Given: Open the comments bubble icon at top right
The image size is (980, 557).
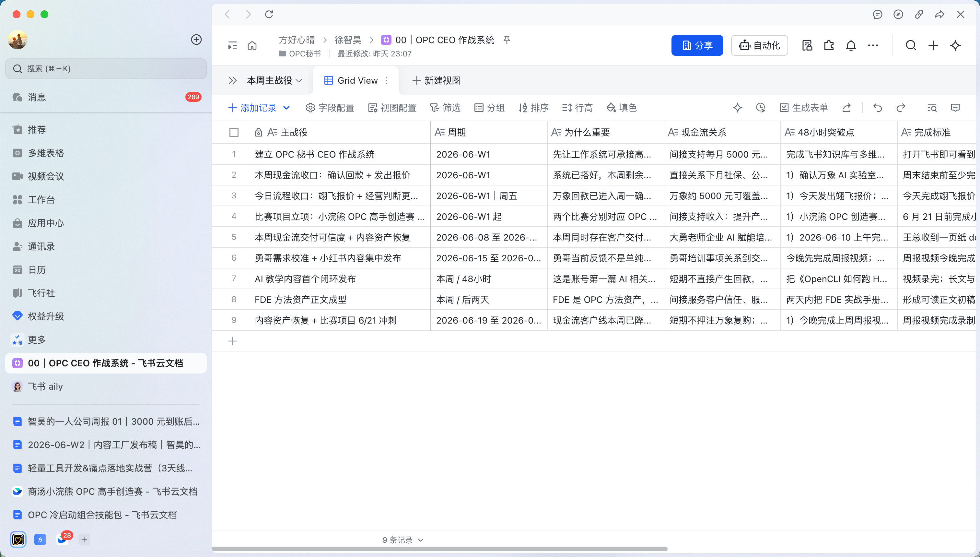Looking at the screenshot, I should (x=878, y=14).
